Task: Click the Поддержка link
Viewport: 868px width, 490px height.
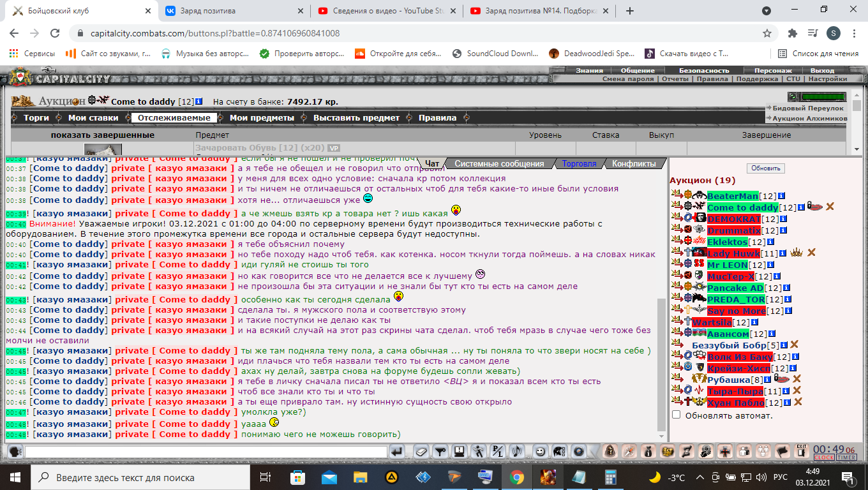Action: point(757,79)
